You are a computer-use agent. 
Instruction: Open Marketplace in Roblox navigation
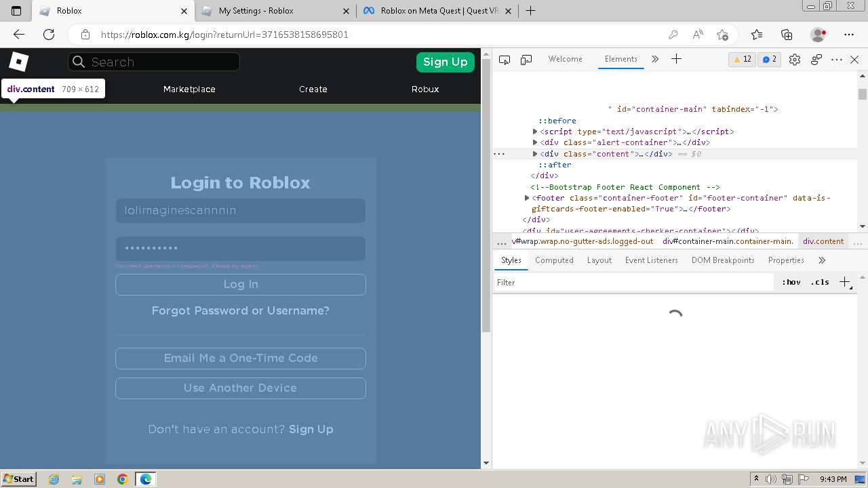[189, 89]
